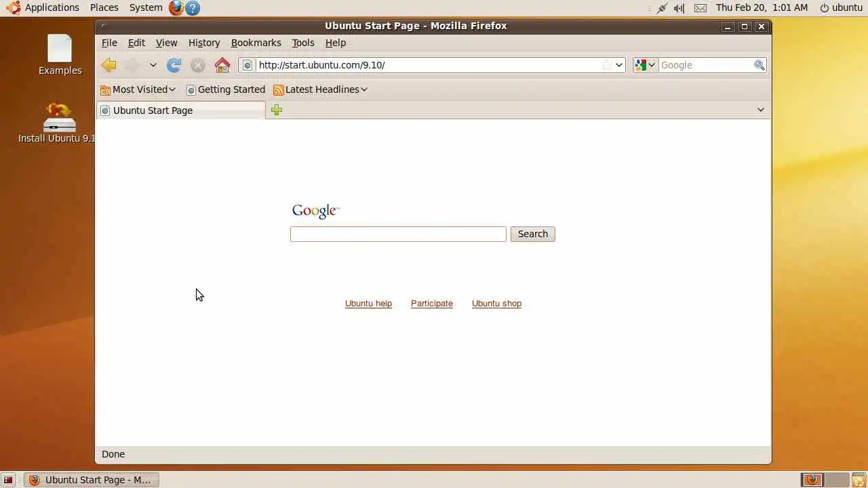Click the volume speaker tray icon
This screenshot has width=868, height=488.
point(679,8)
